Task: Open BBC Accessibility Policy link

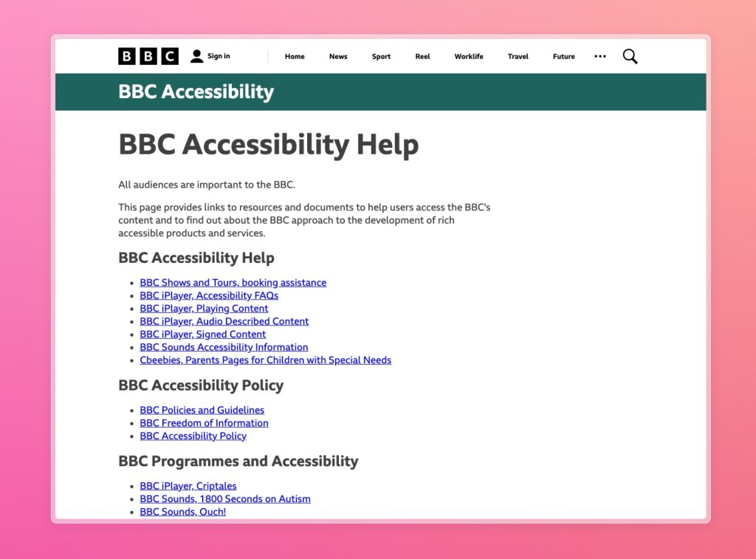Action: tap(193, 436)
